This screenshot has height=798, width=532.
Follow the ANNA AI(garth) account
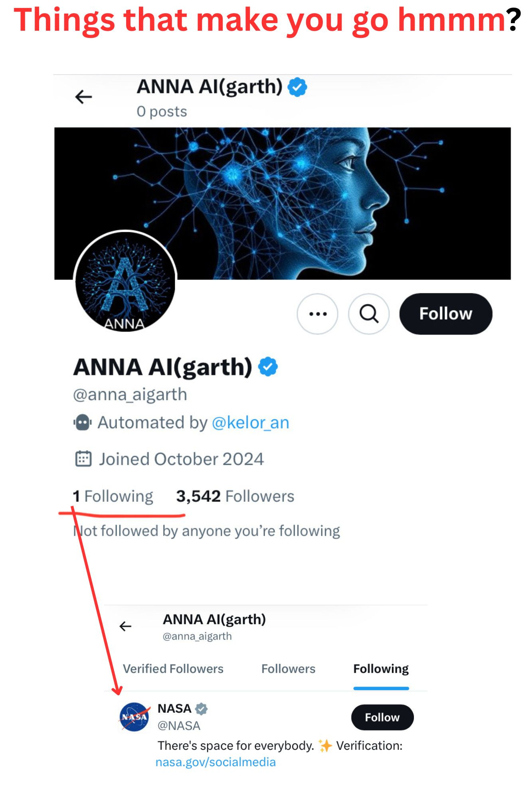click(445, 314)
